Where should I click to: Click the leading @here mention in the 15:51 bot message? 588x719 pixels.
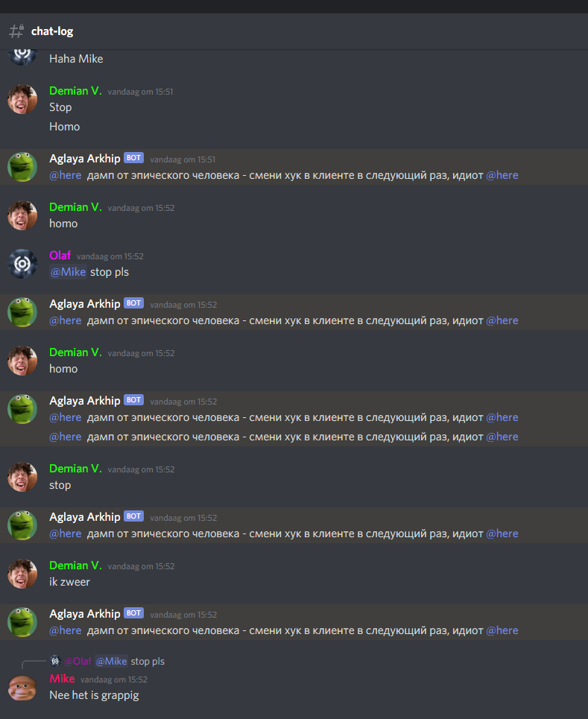66,175
